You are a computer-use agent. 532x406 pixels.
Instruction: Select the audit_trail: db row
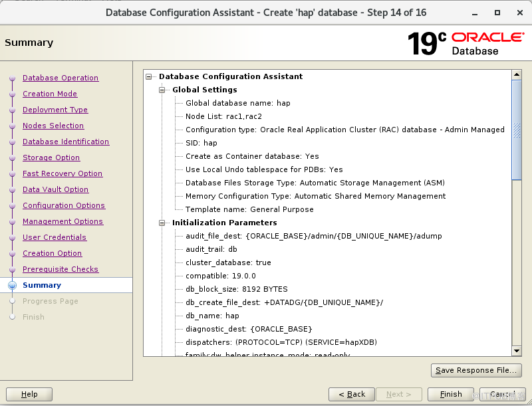click(x=211, y=249)
